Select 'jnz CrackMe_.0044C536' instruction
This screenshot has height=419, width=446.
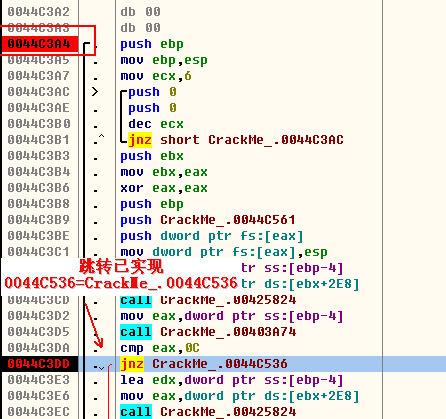(x=204, y=364)
